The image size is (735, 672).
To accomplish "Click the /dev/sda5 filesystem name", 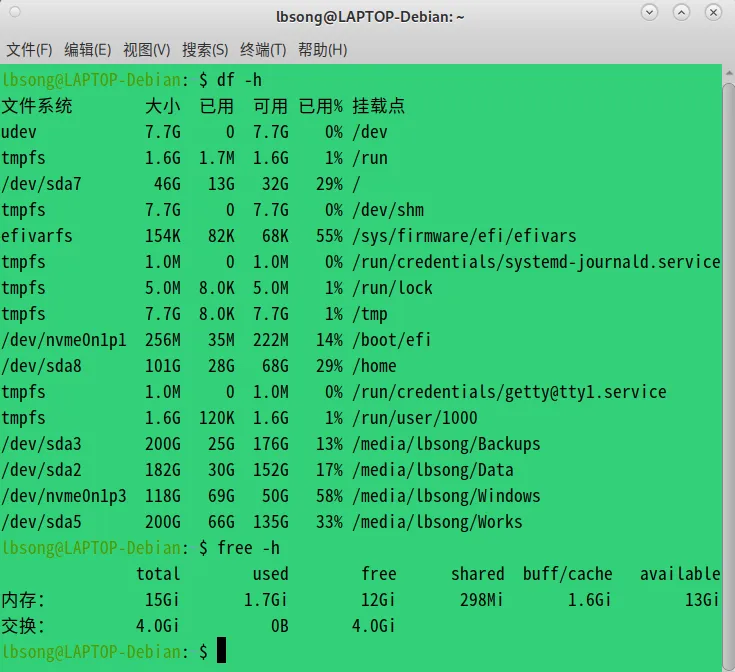I will [41, 522].
